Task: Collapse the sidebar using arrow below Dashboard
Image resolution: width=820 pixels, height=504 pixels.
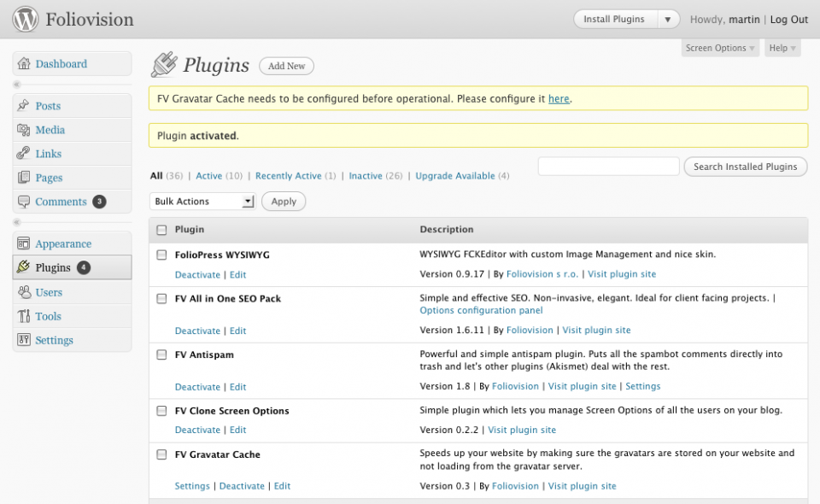Action: 17,85
